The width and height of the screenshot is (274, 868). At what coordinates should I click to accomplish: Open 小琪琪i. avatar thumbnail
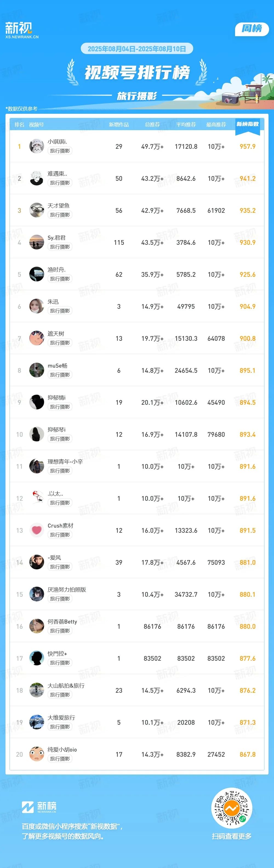pyautogui.click(x=36, y=146)
